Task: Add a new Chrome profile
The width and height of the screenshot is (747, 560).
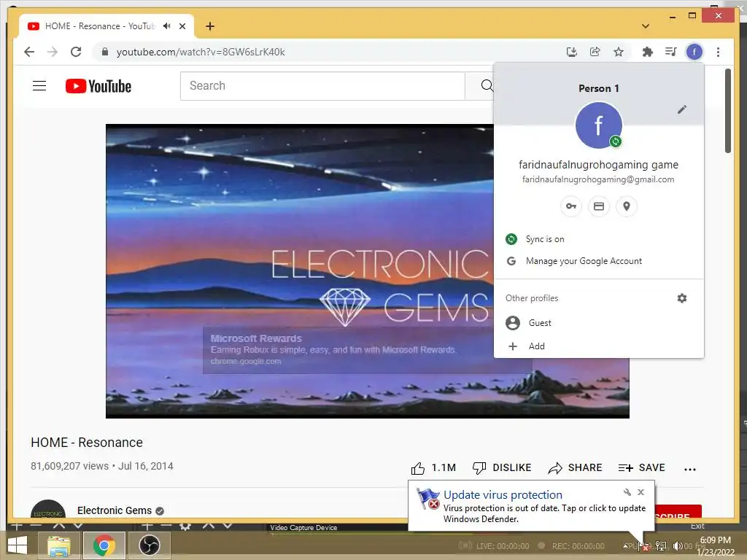Action: tap(599, 346)
